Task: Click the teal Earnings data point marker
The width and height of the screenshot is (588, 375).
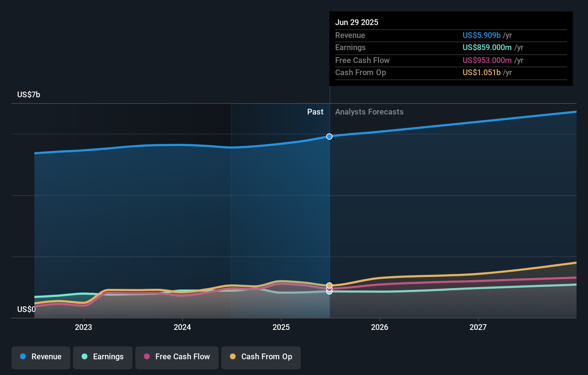Action: [x=329, y=292]
